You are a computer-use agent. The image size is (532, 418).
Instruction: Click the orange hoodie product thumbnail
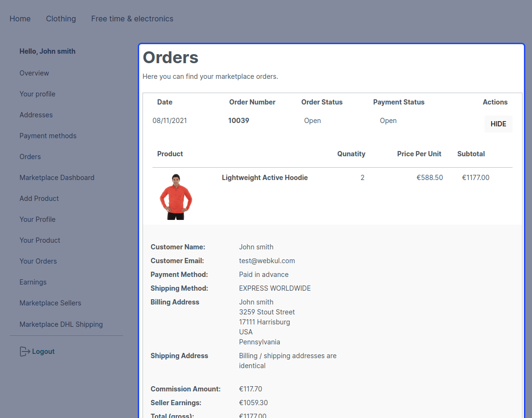176,197
